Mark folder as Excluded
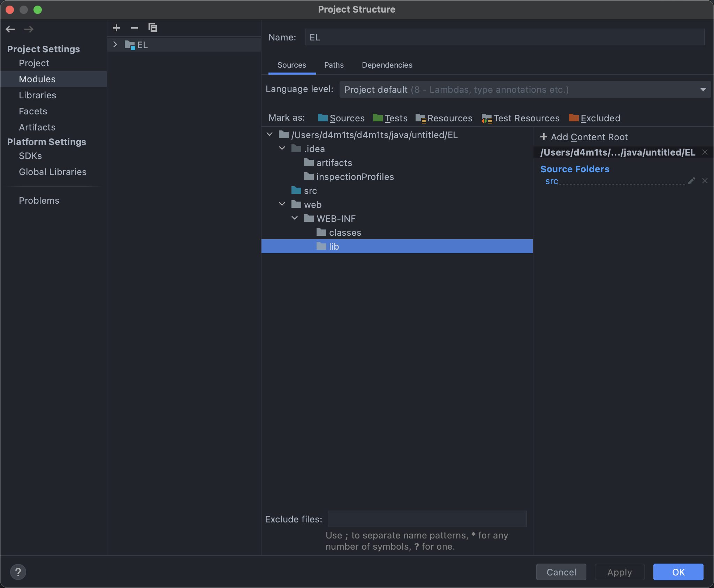 click(594, 118)
